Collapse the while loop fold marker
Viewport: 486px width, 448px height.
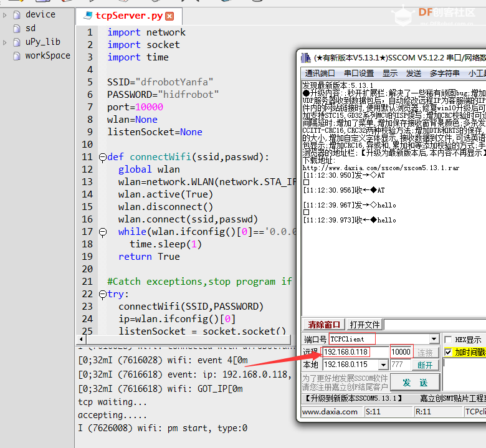tap(103, 232)
